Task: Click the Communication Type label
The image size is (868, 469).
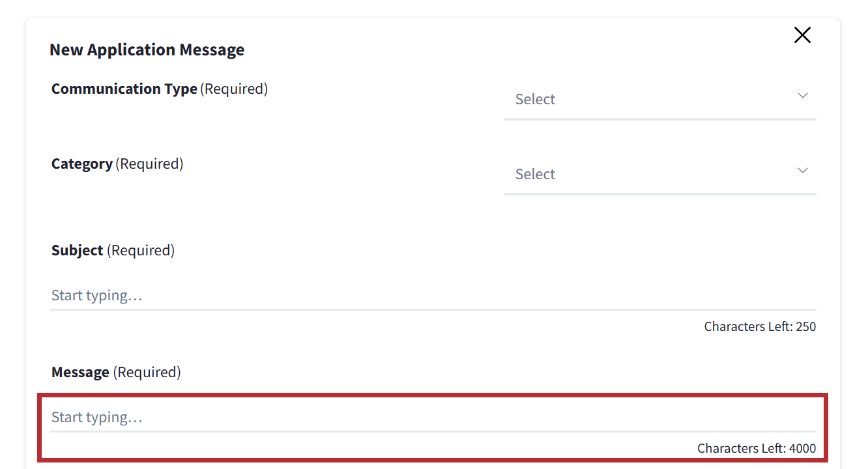Action: (x=124, y=89)
